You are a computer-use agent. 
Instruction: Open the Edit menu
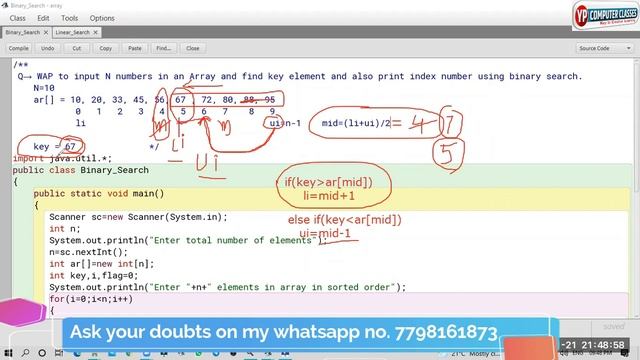point(43,18)
